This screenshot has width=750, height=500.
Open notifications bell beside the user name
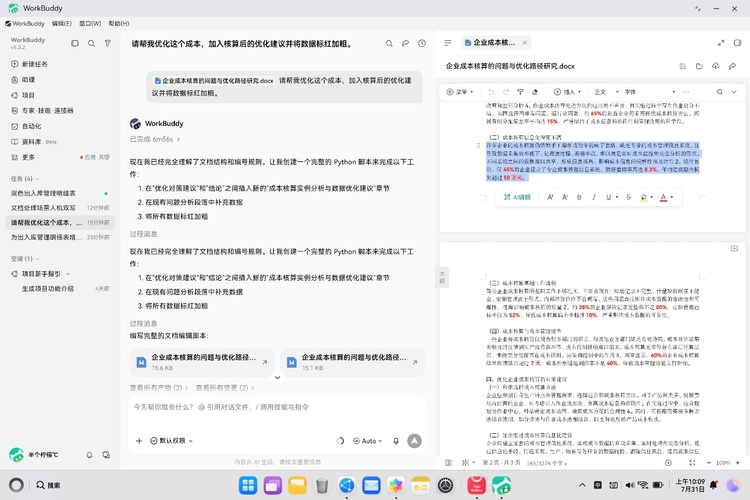89,455
